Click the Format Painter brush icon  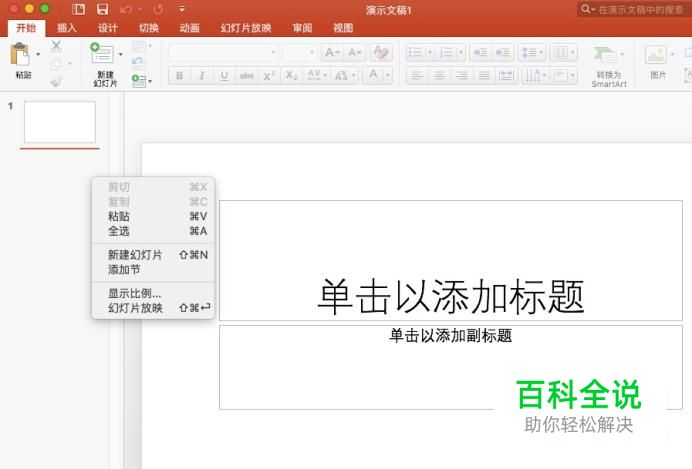click(56, 81)
